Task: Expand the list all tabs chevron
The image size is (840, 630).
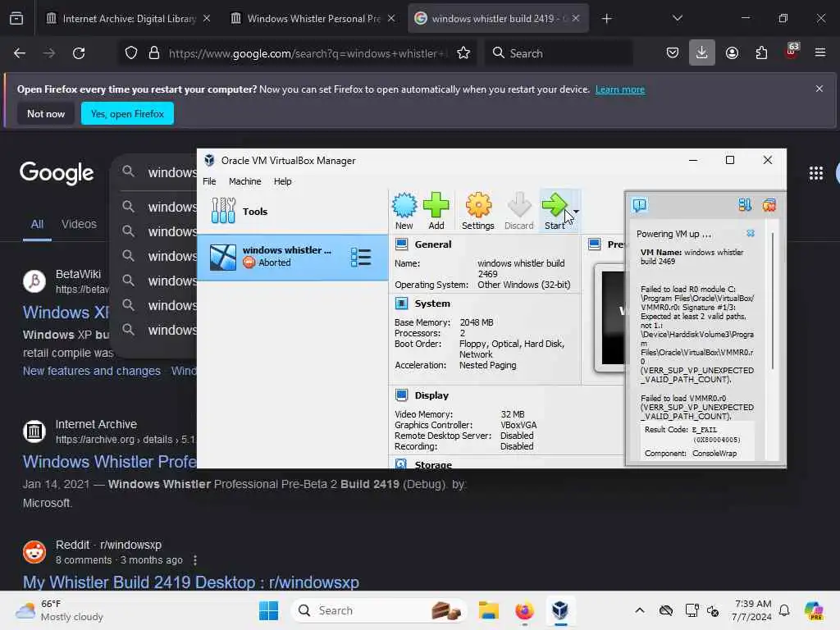Action: click(x=677, y=18)
